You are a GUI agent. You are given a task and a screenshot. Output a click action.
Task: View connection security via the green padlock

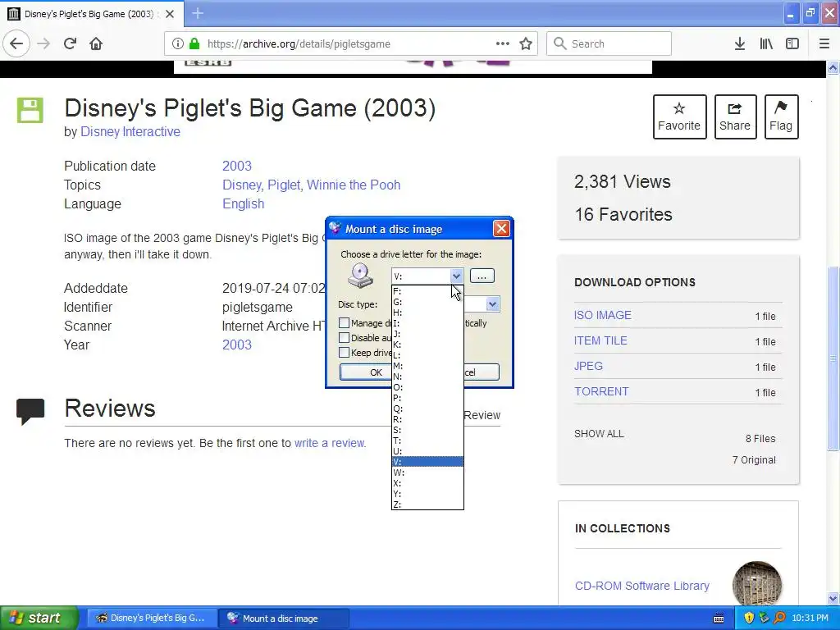pyautogui.click(x=194, y=43)
